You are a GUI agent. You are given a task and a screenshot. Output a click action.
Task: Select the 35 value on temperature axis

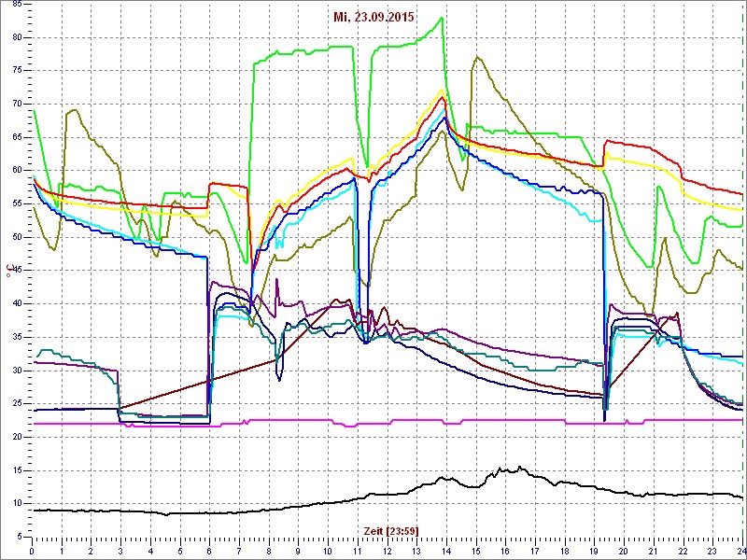pos(17,337)
